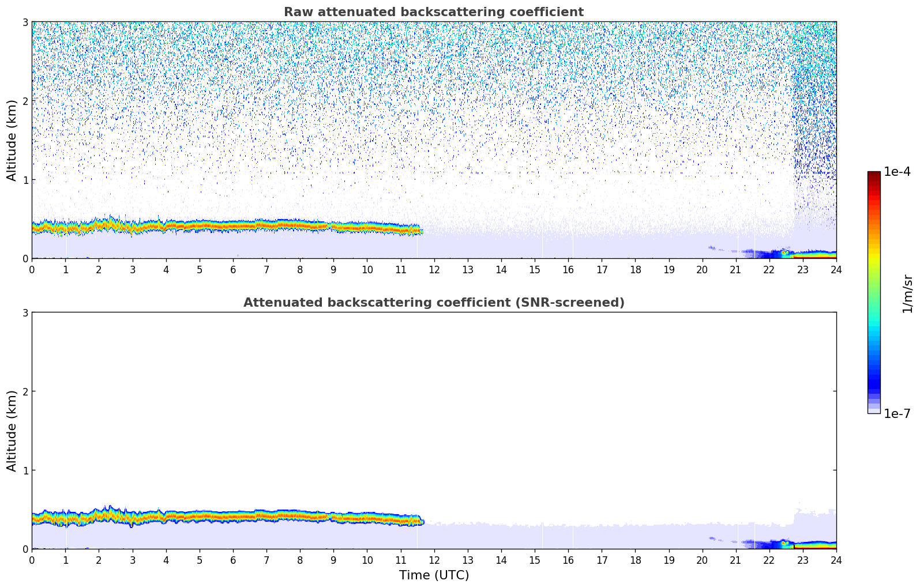Click the "1/m/sr" colorbar unit label
920x588 pixels.
pos(907,293)
